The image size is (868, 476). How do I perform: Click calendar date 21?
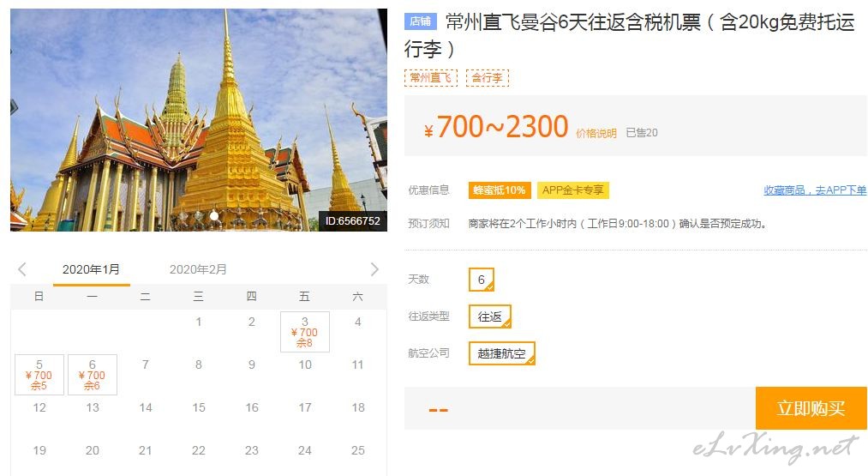146,450
